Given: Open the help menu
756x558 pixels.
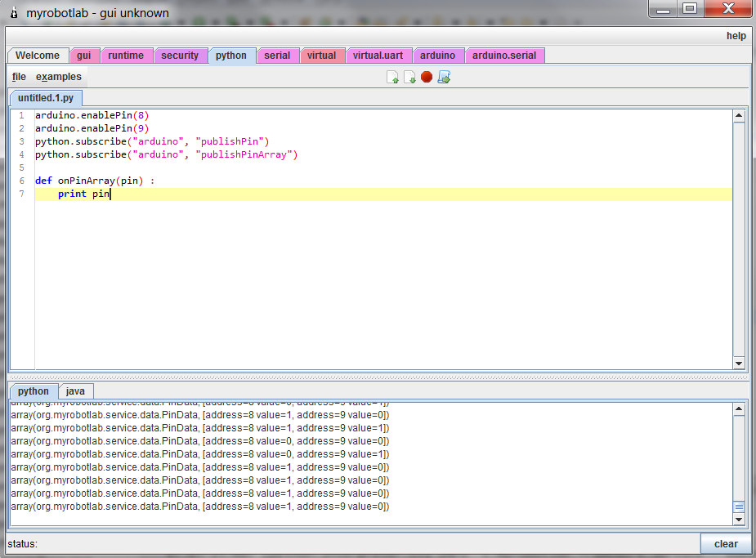Looking at the screenshot, I should point(736,36).
